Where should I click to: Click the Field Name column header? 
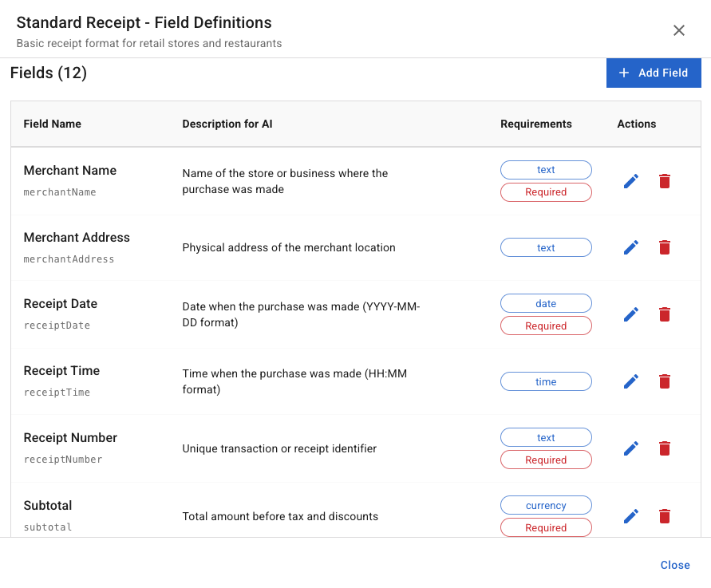(x=53, y=124)
